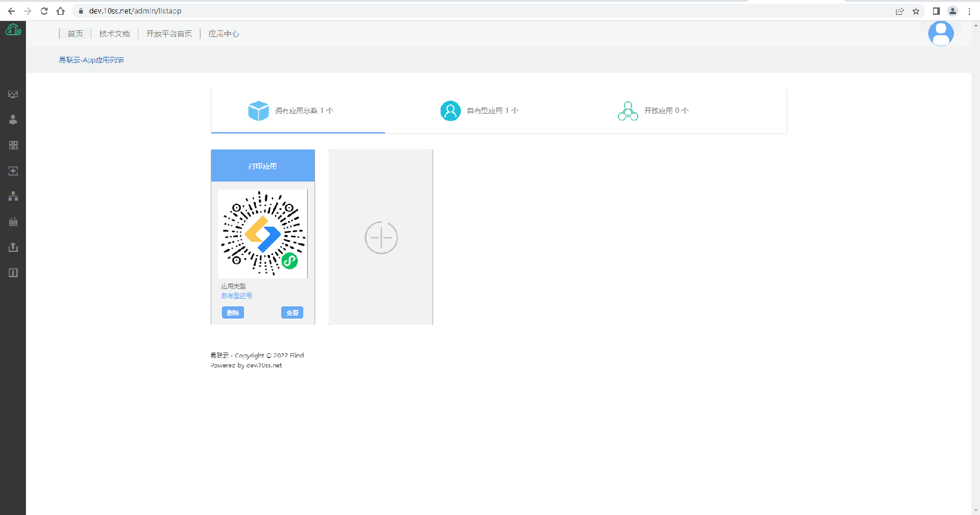This screenshot has width=980, height=515.
Task: Open the four-squares grid sidebar icon
Action: point(13,145)
